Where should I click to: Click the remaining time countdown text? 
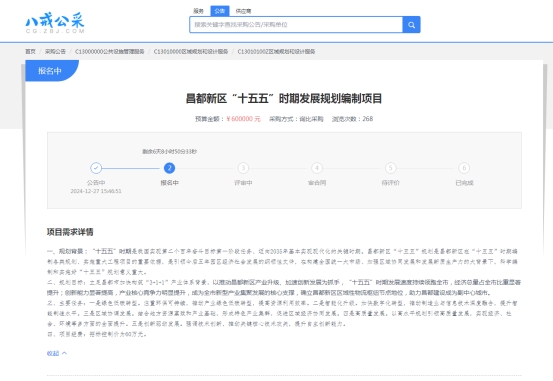(170, 152)
